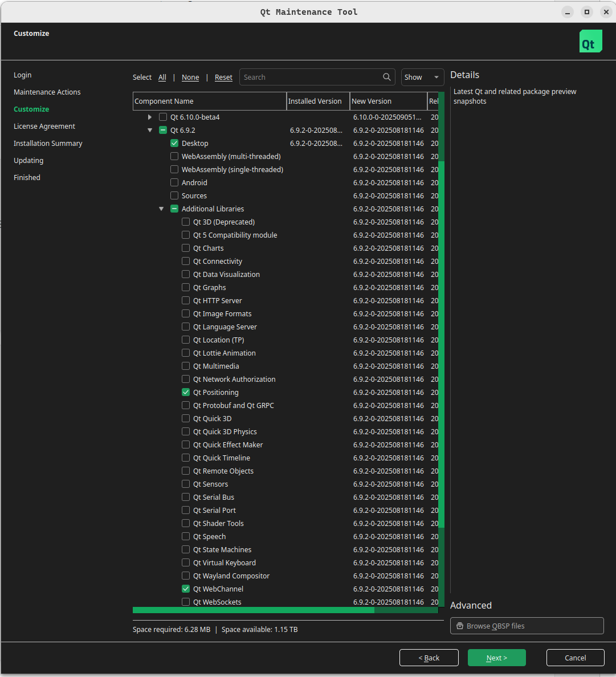This screenshot has height=677, width=616.
Task: Select Installation Summary in sidebar
Action: coord(48,144)
